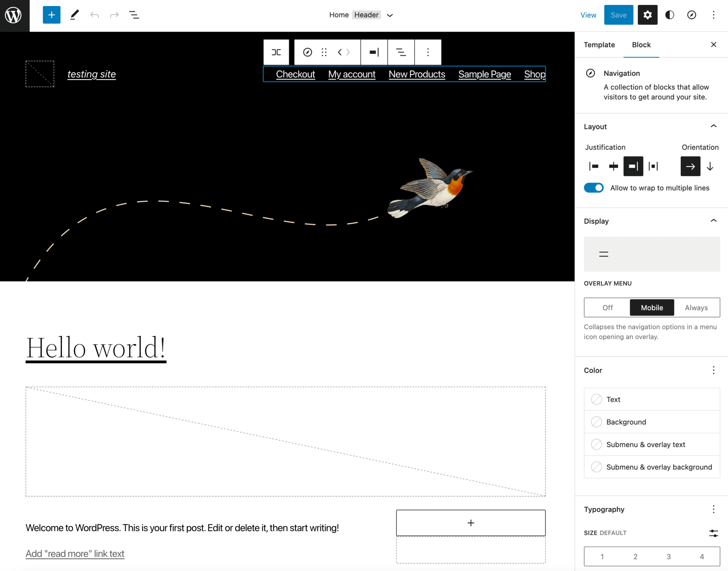
Task: Select font size 2
Action: pos(635,556)
